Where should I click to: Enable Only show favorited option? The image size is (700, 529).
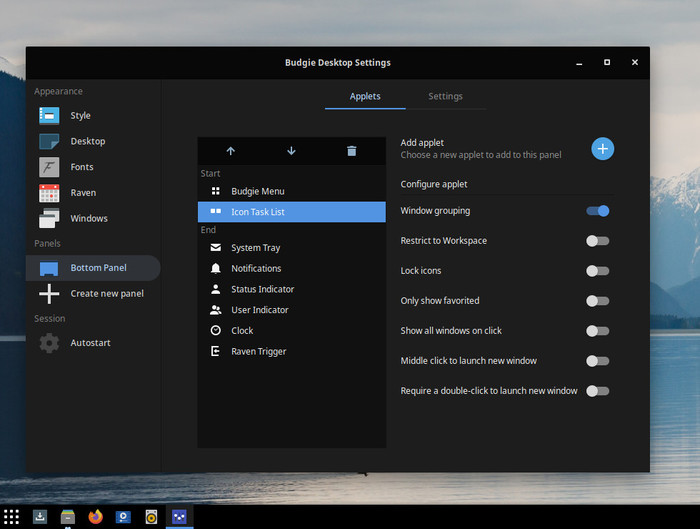click(597, 301)
